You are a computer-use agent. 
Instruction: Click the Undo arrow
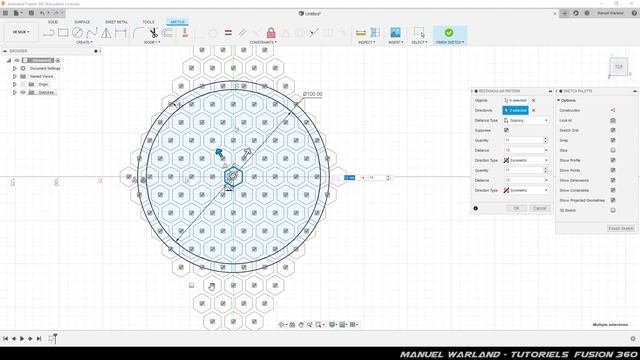point(42,13)
